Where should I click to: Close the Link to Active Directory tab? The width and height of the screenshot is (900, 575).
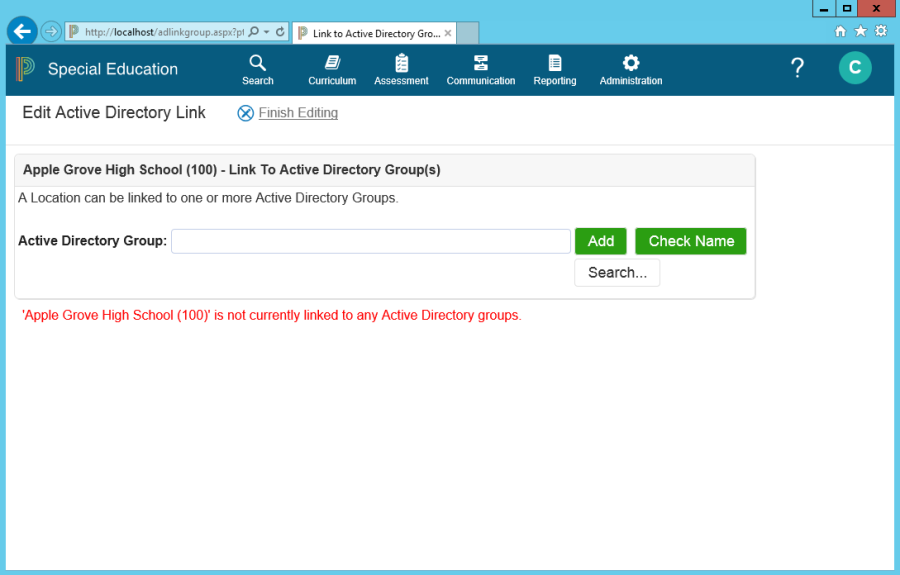pyautogui.click(x=448, y=33)
